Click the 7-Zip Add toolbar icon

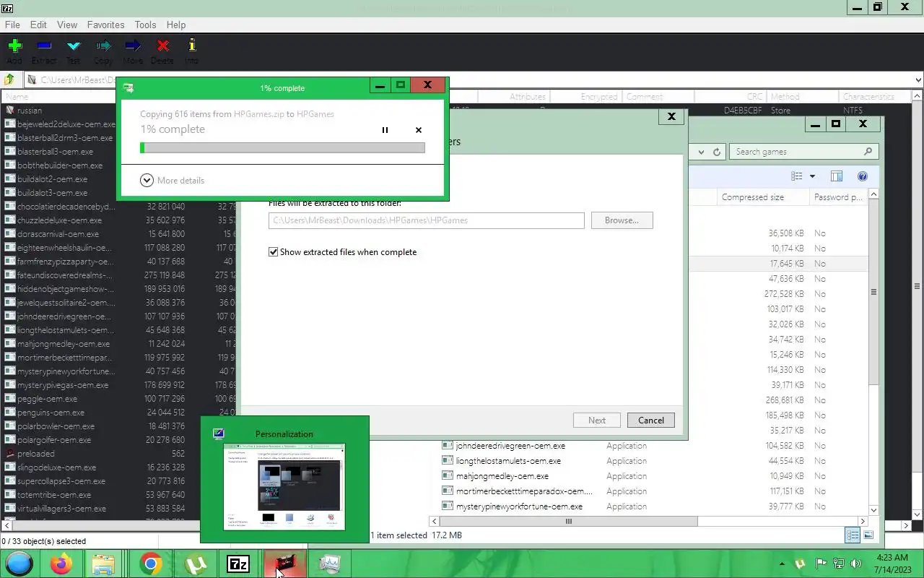coord(14,46)
